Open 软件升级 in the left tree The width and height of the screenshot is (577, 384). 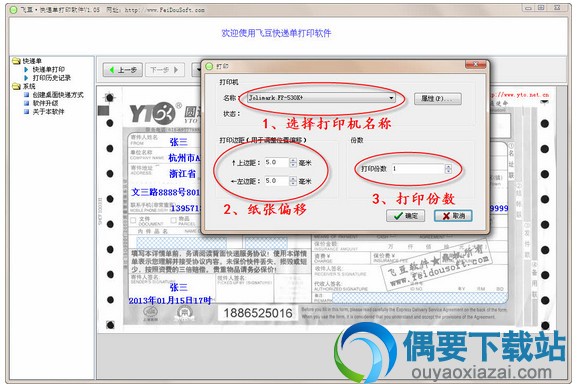point(45,103)
